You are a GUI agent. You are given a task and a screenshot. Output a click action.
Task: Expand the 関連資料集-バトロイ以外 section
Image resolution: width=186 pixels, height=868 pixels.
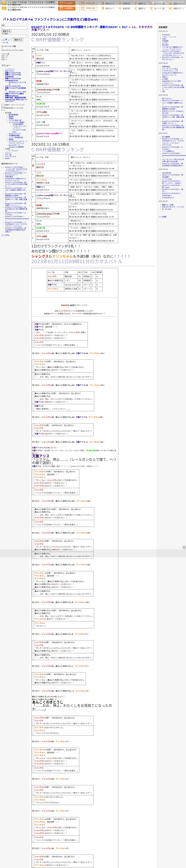coord(3,109)
